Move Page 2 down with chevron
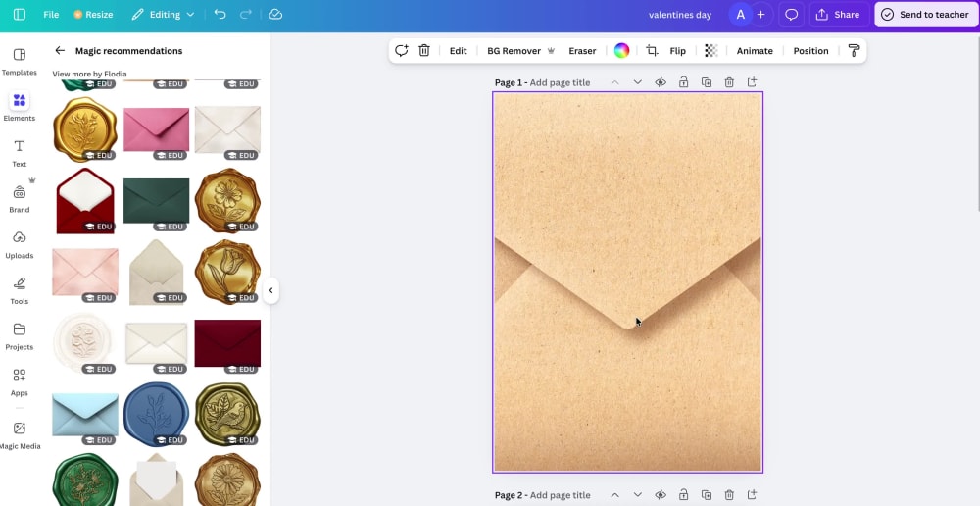The height and width of the screenshot is (506, 980). click(638, 495)
